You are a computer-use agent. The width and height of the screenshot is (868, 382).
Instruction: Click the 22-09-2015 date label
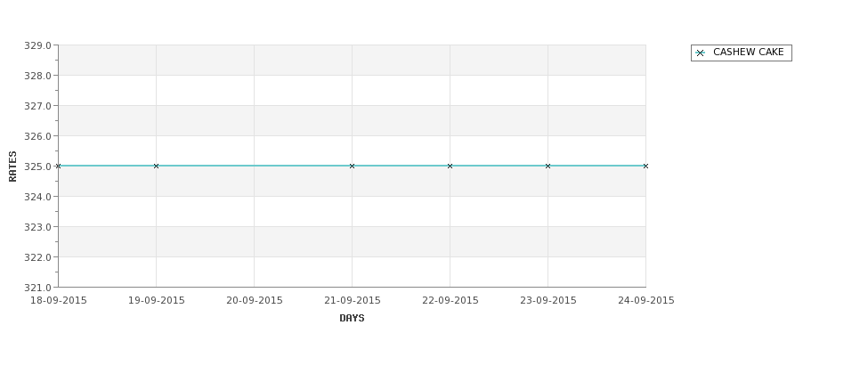click(450, 301)
